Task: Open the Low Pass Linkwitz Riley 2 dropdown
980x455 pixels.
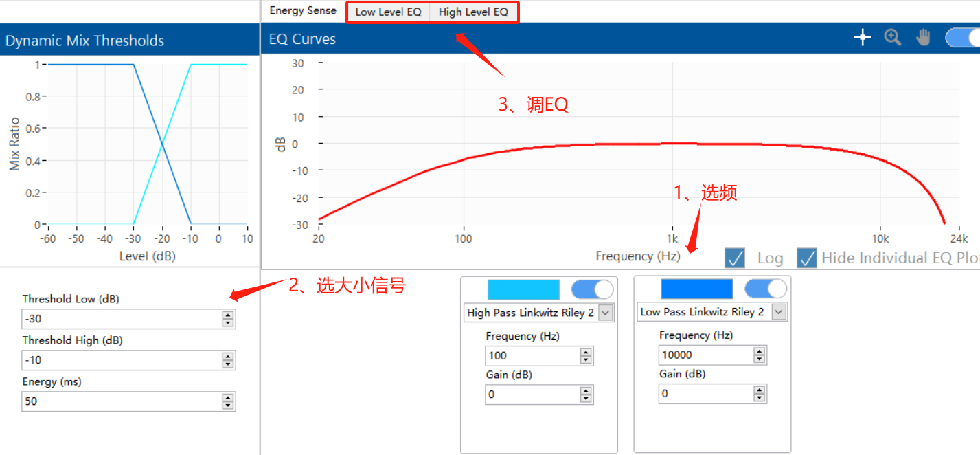Action: [x=779, y=311]
